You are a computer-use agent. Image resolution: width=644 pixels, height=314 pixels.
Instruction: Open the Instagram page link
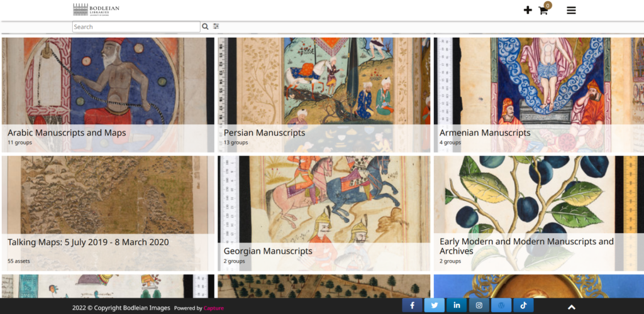tap(479, 306)
